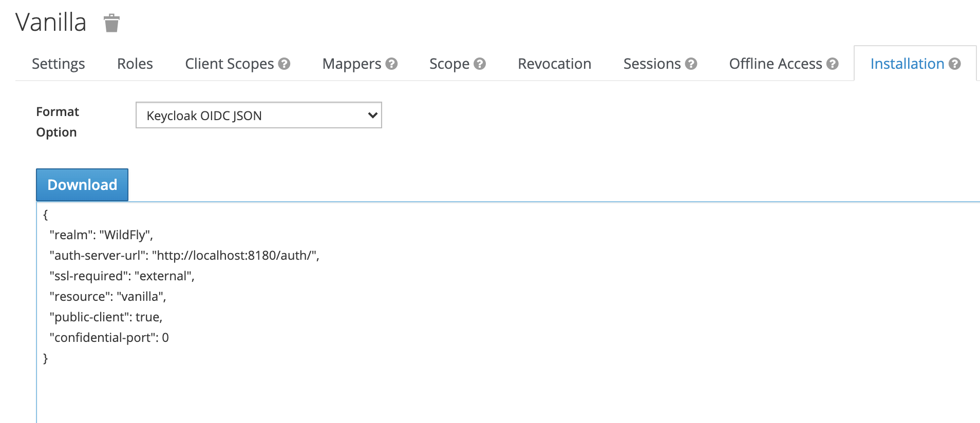
Task: Click the Vanilla client heading
Action: coord(51,23)
